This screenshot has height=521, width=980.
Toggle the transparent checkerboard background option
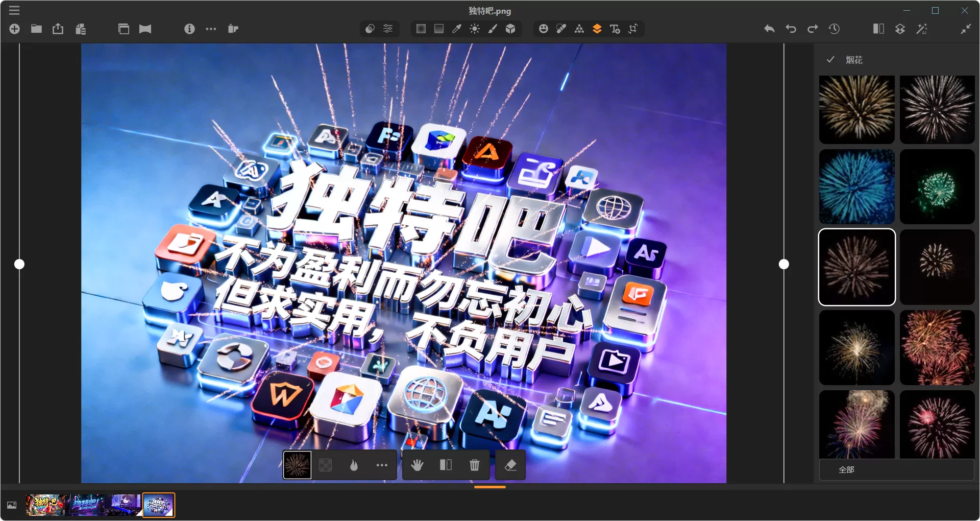click(x=325, y=465)
